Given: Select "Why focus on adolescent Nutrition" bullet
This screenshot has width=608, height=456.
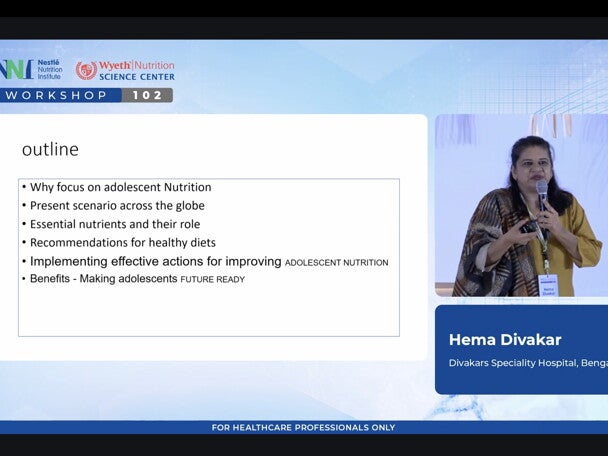Looking at the screenshot, I should pos(120,187).
